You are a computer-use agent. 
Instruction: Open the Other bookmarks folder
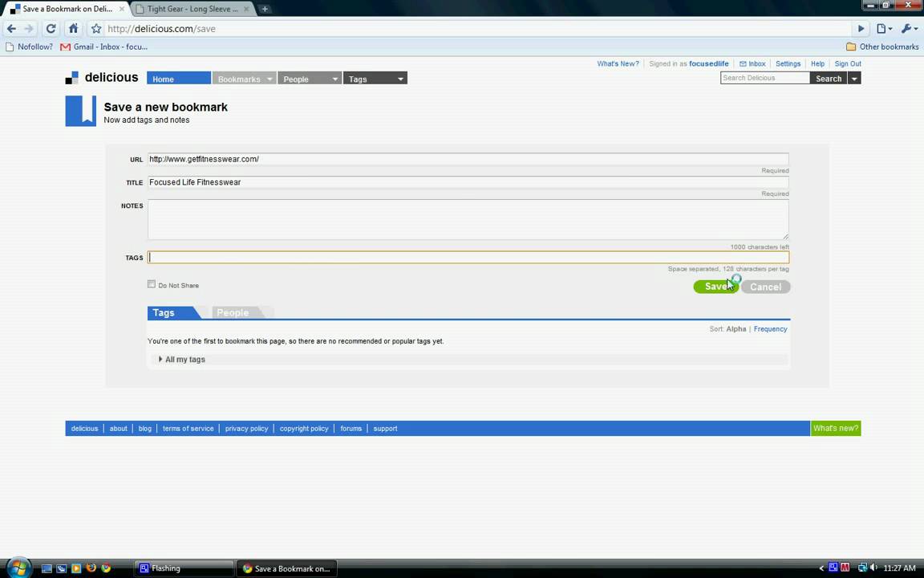[x=882, y=47]
